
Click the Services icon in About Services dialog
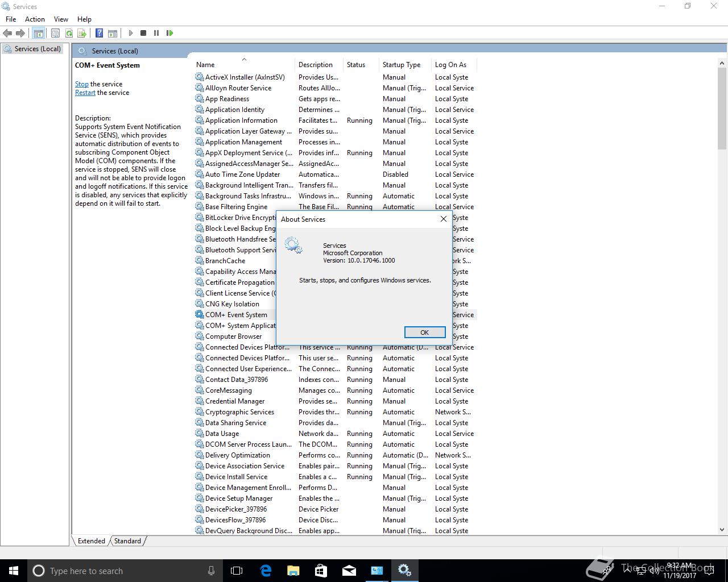point(293,246)
